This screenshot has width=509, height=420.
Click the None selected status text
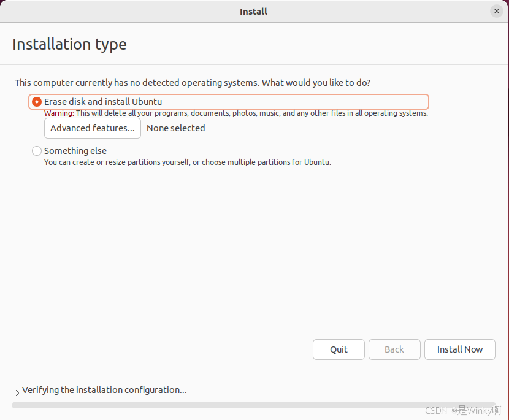[175, 128]
